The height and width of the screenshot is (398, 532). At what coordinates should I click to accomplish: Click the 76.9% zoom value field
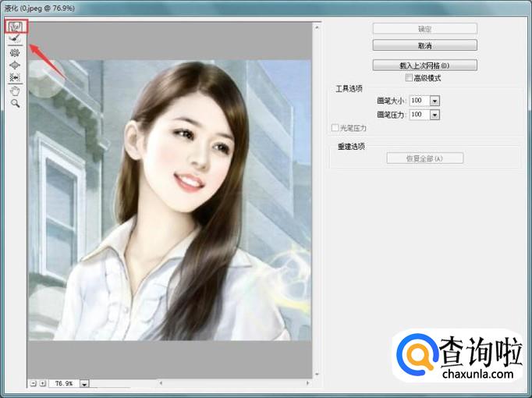coord(64,383)
